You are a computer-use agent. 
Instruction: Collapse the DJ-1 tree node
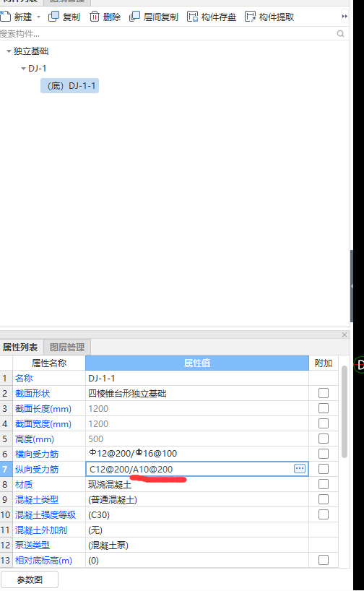23,68
